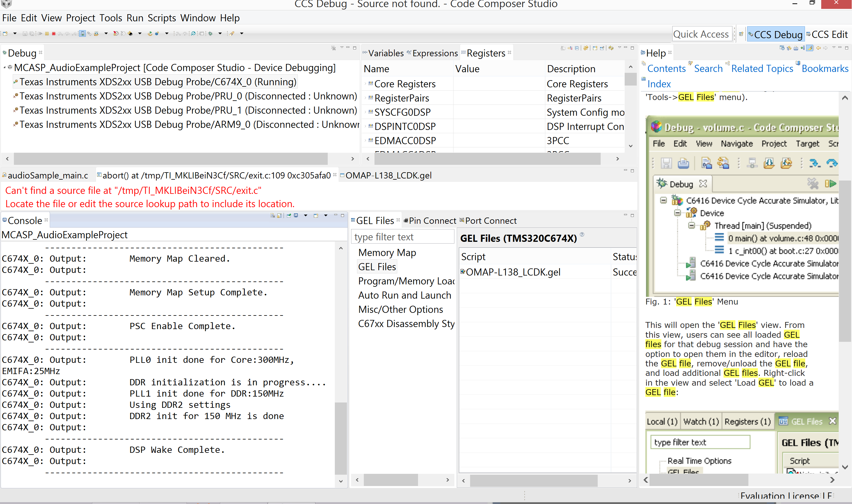Open the Scripts menu

click(162, 18)
